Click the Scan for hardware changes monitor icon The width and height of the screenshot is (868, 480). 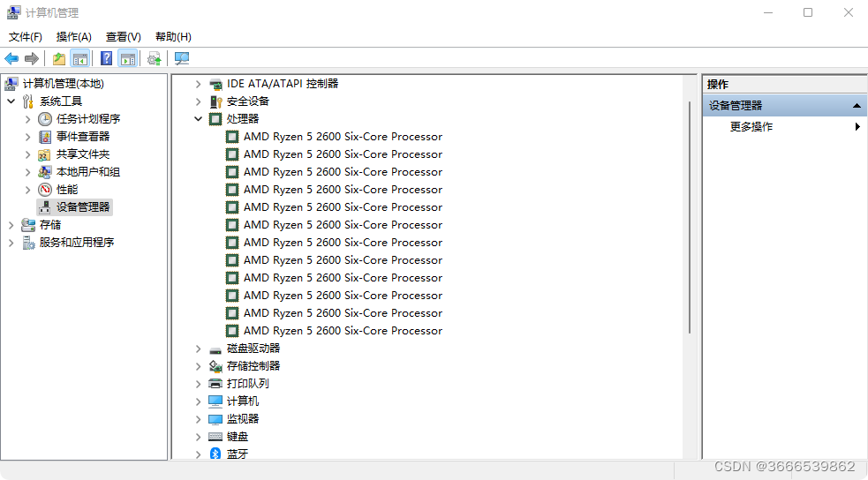[182, 58]
